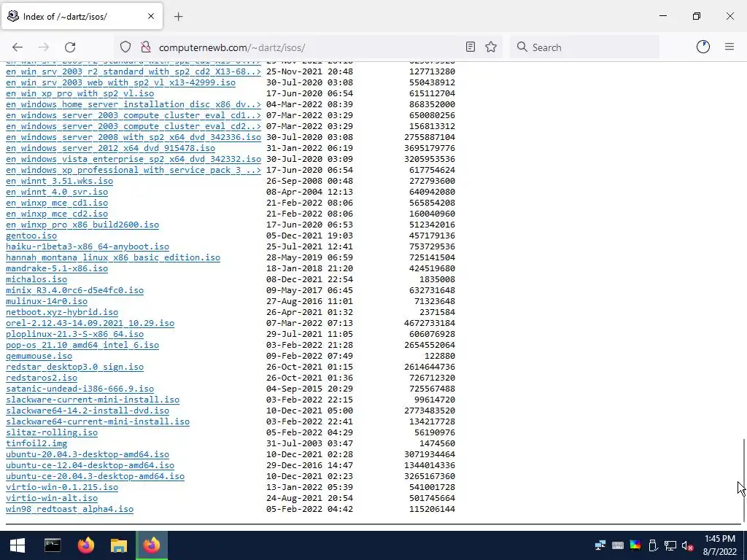Viewport: 747px width, 560px height.
Task: Bookmark this page with the star icon
Action: tap(491, 47)
